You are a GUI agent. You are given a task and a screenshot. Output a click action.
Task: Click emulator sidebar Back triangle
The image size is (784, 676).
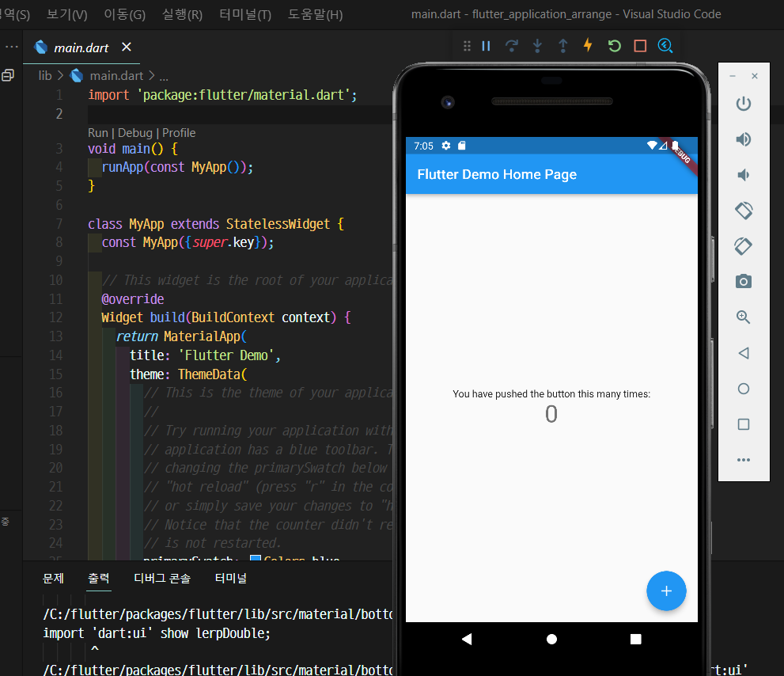click(x=744, y=353)
